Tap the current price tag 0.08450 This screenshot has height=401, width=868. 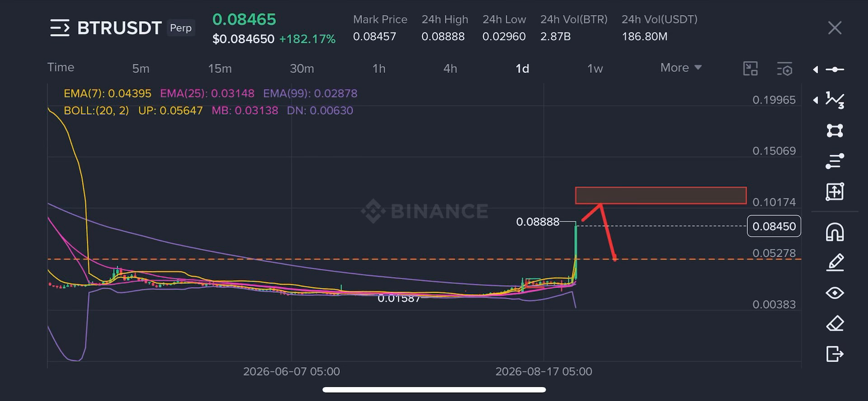click(x=774, y=226)
